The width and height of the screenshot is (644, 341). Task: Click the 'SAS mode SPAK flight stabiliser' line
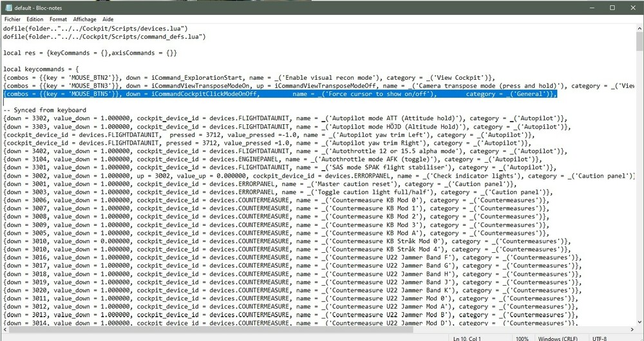click(280, 167)
